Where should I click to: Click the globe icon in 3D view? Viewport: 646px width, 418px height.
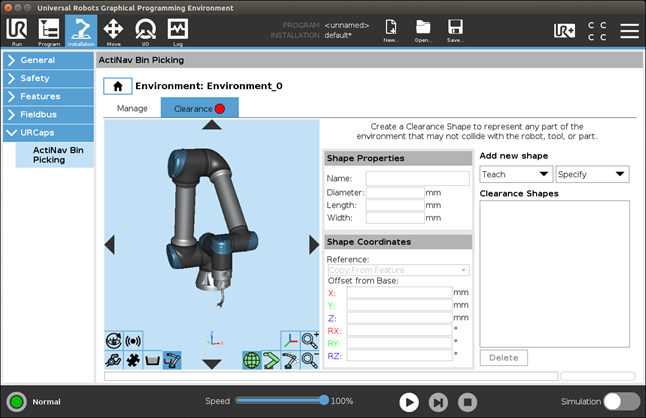point(251,359)
